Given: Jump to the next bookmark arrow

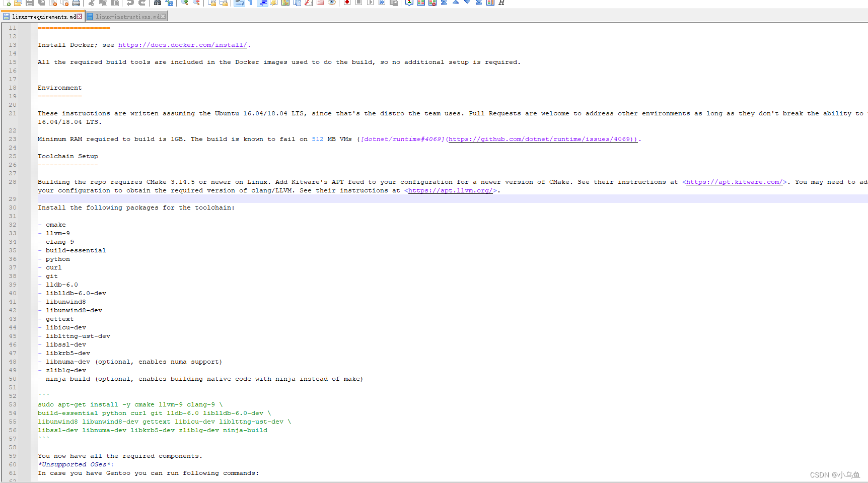Looking at the screenshot, I should [x=467, y=3].
